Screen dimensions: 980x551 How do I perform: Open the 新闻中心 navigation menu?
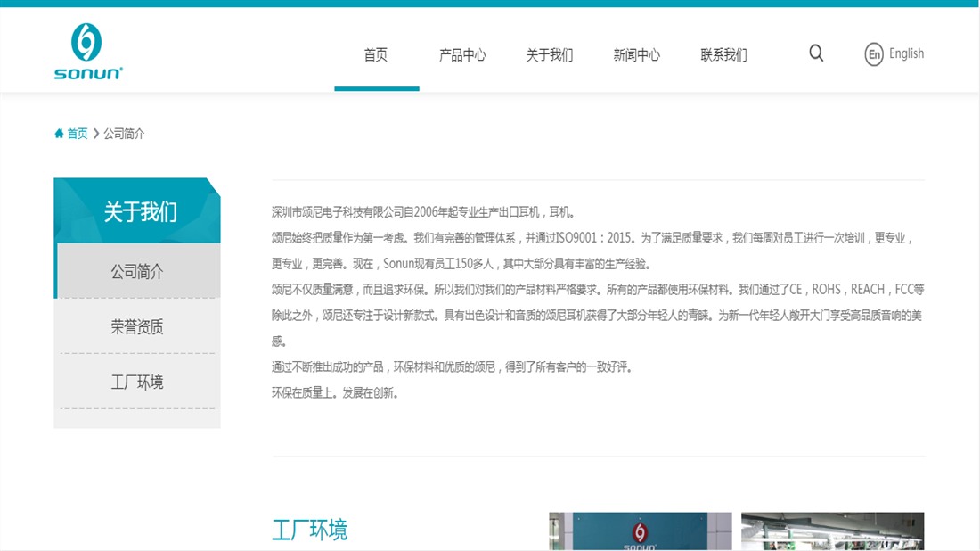coord(636,54)
